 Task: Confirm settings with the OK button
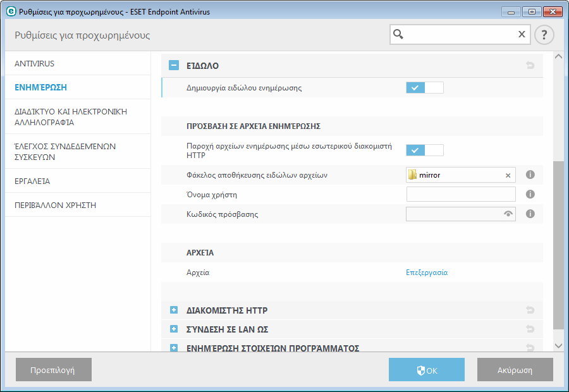pos(426,369)
